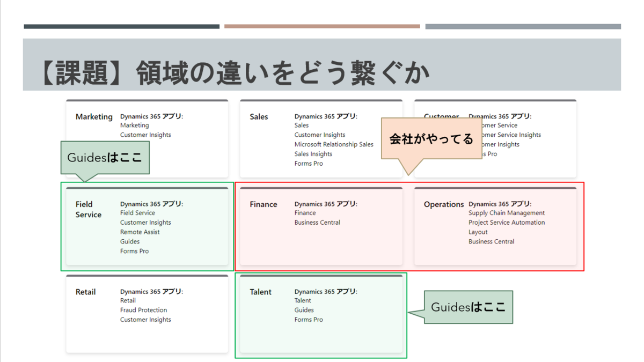Click the Retail card heading
644x362 pixels.
[x=86, y=292]
